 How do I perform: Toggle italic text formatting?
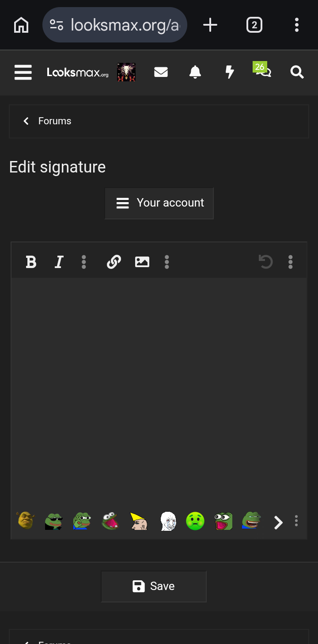pyautogui.click(x=59, y=262)
